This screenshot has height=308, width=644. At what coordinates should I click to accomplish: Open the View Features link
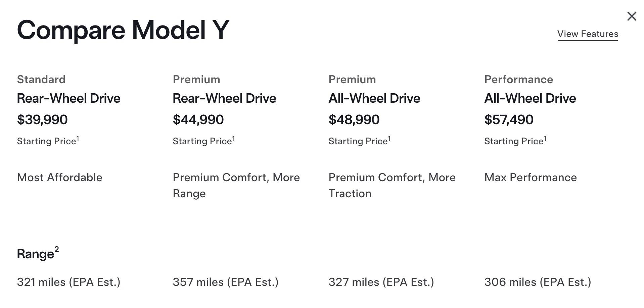[587, 34]
